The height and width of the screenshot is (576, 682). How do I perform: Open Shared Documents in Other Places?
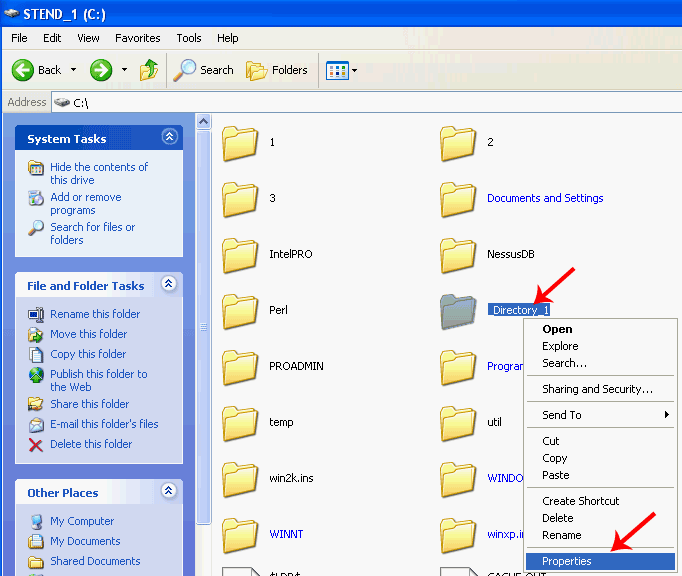click(95, 561)
